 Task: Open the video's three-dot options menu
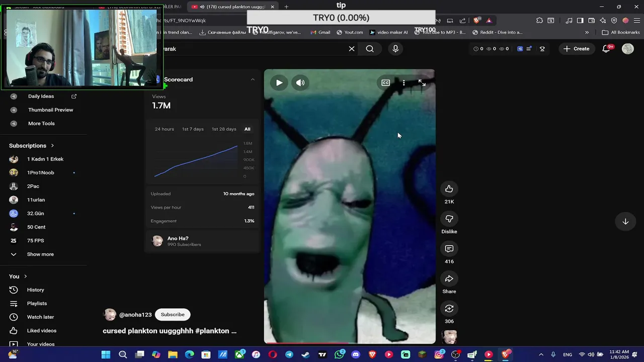click(404, 83)
